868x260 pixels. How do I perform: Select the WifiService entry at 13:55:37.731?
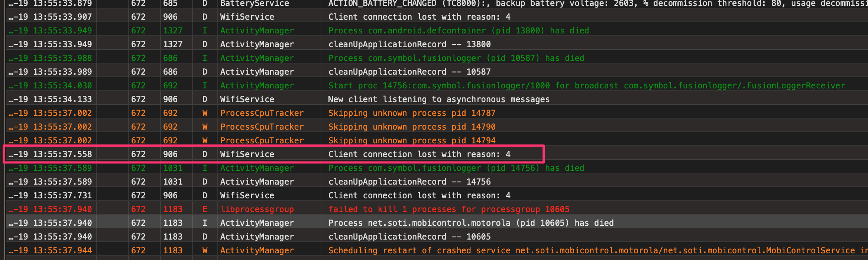(419, 196)
